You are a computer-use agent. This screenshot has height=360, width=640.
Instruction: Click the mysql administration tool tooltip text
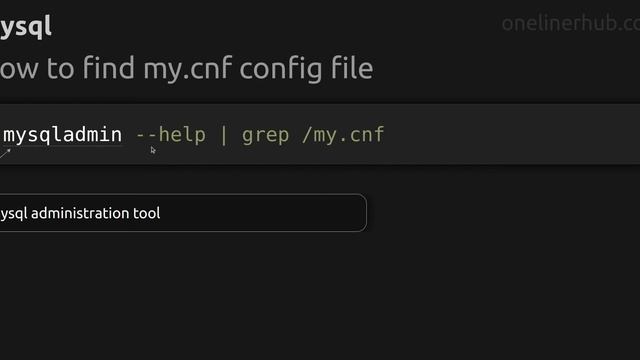(x=80, y=213)
